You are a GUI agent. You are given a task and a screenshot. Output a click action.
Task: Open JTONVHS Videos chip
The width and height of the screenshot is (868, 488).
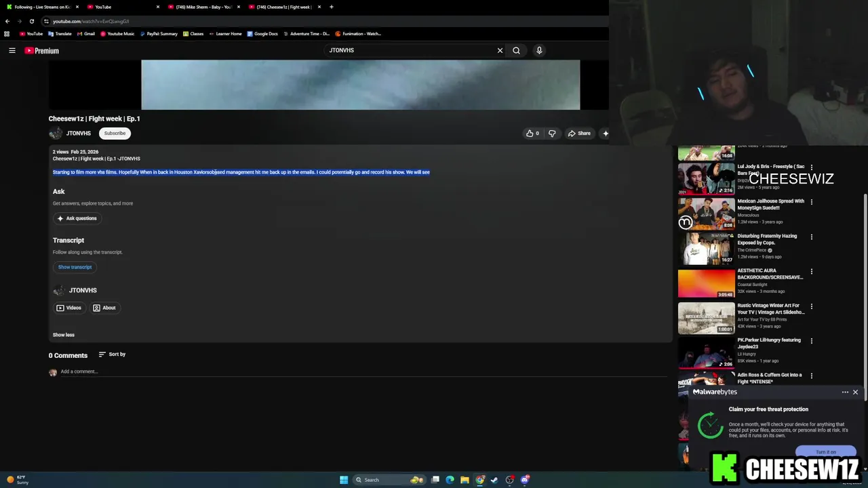pos(68,308)
